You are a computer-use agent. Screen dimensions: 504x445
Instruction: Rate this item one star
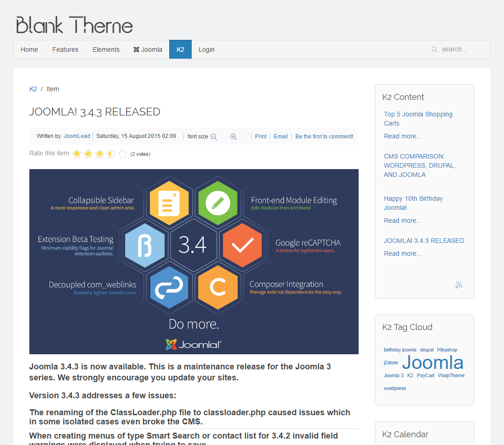[77, 154]
